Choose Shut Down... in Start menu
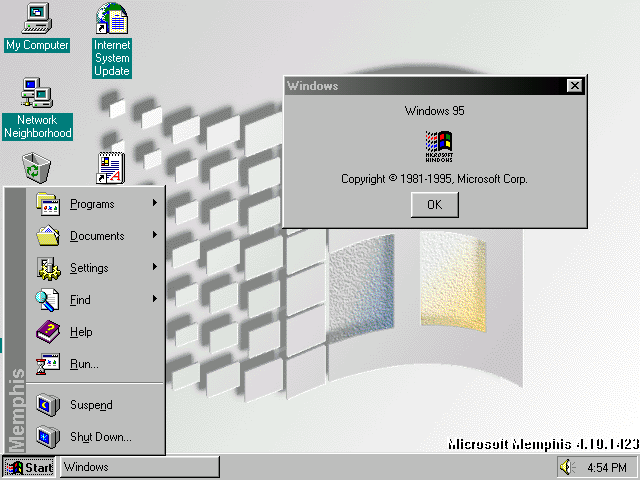The width and height of the screenshot is (640, 480). [100, 437]
